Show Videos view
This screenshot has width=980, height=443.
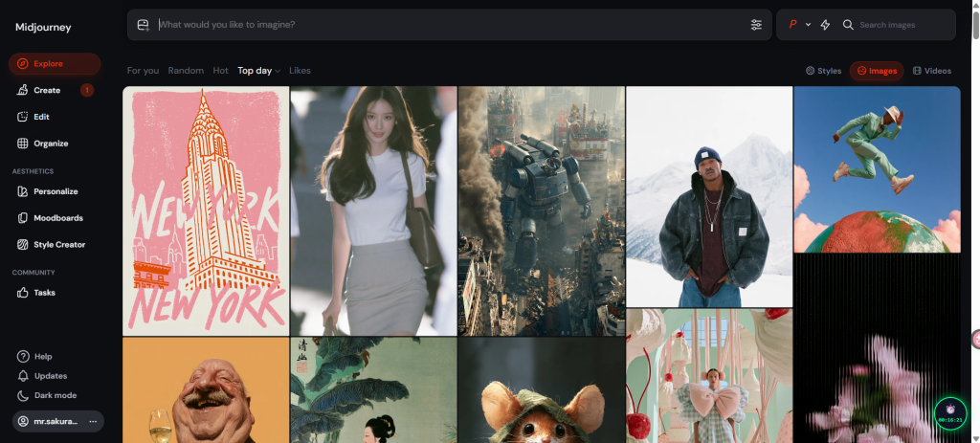[932, 71]
